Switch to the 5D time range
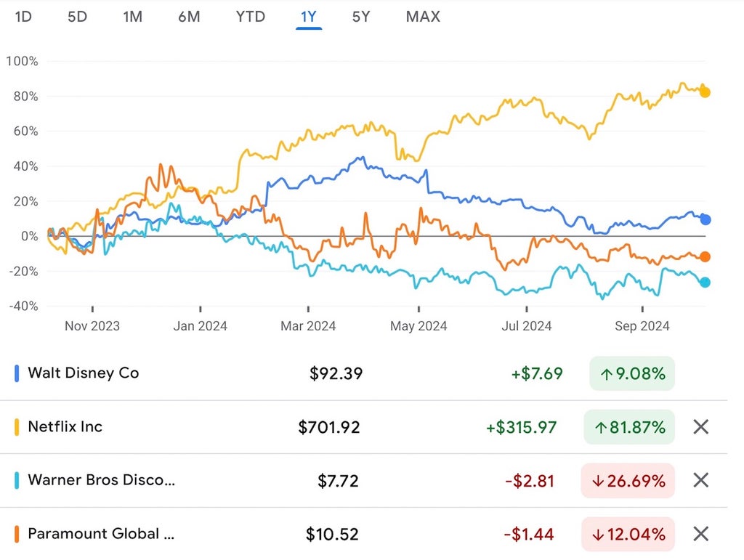Screen dimensions: 744x560 pos(77,17)
